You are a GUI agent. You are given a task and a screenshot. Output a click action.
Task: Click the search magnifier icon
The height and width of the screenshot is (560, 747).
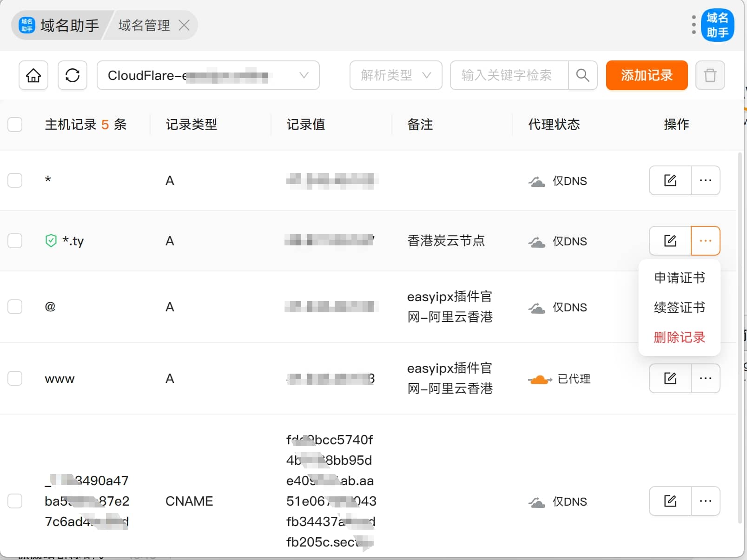tap(582, 75)
